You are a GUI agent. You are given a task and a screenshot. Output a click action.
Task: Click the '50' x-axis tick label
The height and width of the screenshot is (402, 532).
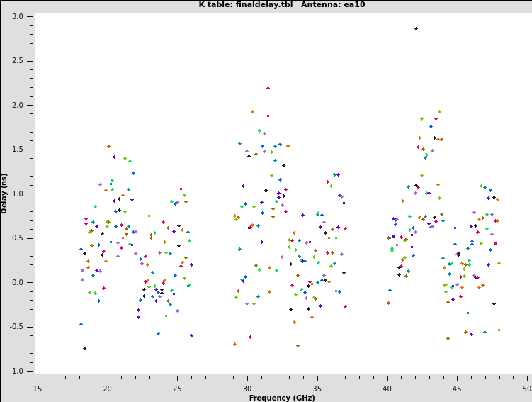[527, 388]
